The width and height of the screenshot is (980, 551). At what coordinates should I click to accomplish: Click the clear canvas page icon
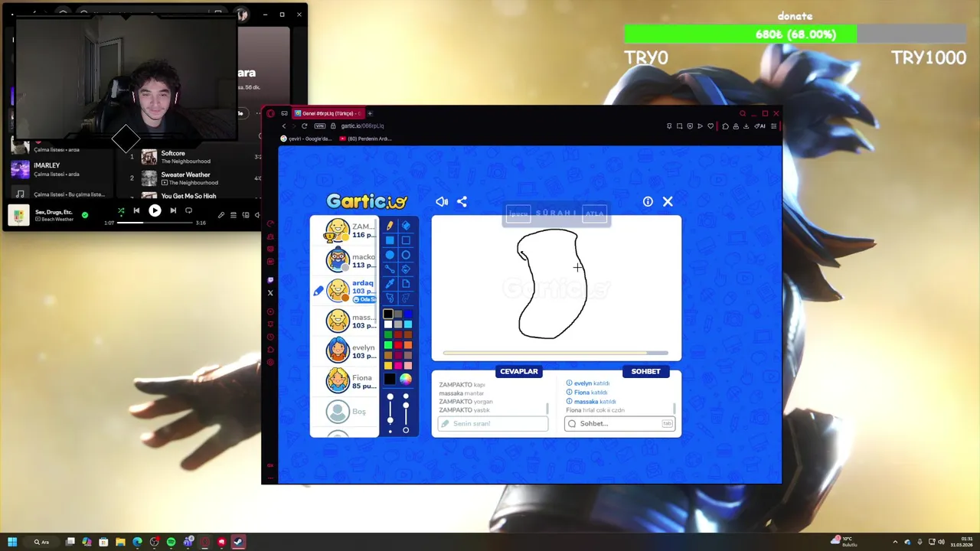(x=406, y=283)
